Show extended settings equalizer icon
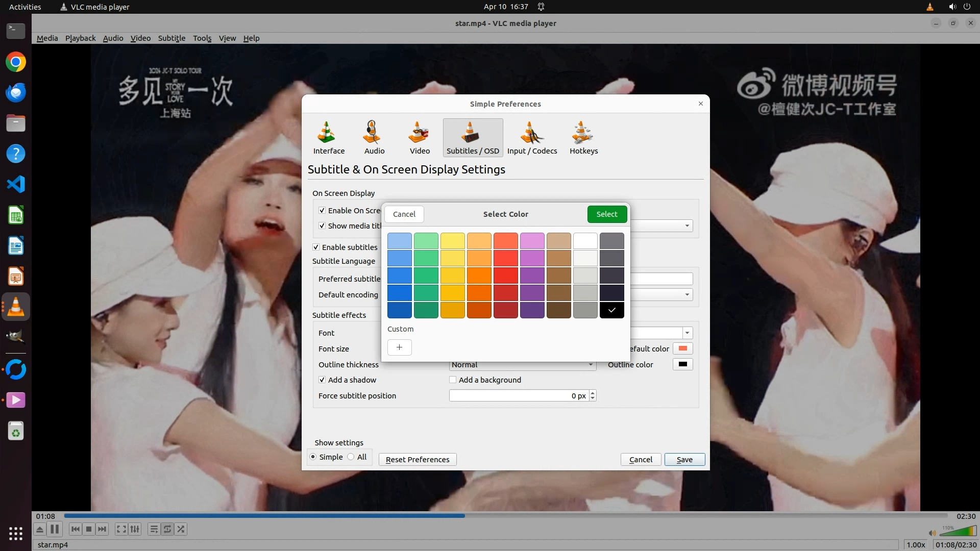Image resolution: width=980 pixels, height=551 pixels. (x=135, y=529)
